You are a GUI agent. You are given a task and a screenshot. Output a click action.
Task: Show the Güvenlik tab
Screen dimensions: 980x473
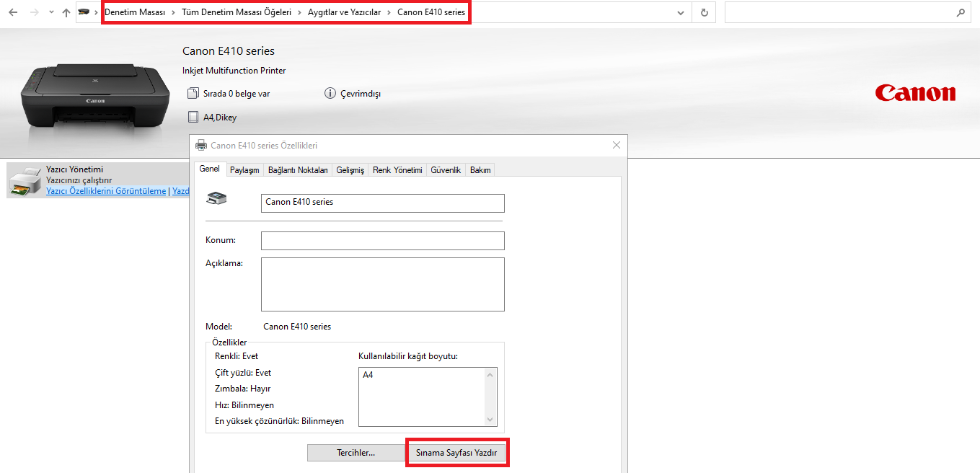click(446, 170)
